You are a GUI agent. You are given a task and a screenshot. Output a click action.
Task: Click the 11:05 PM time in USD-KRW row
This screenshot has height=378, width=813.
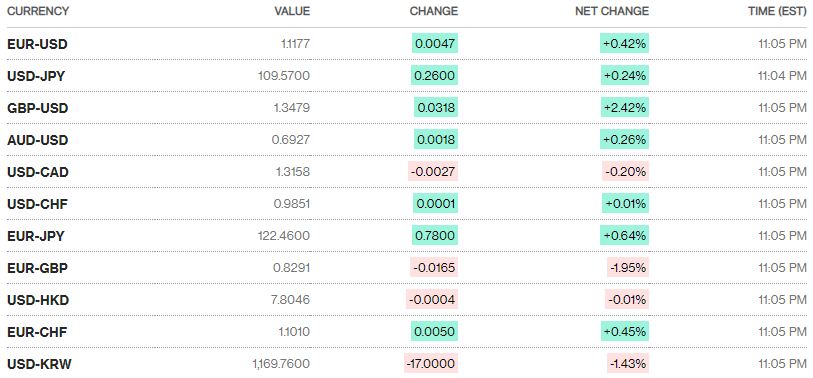782,365
